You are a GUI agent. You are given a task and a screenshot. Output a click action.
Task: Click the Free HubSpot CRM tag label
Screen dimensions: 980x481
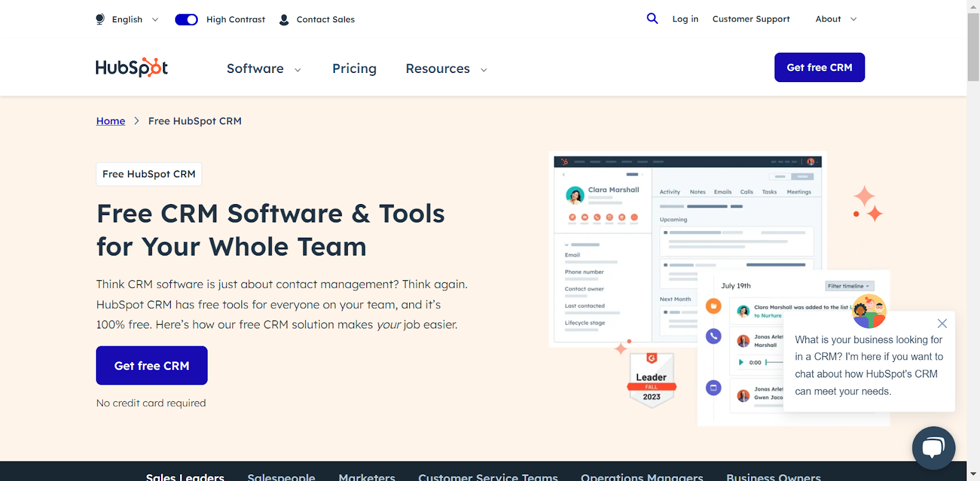pos(149,174)
